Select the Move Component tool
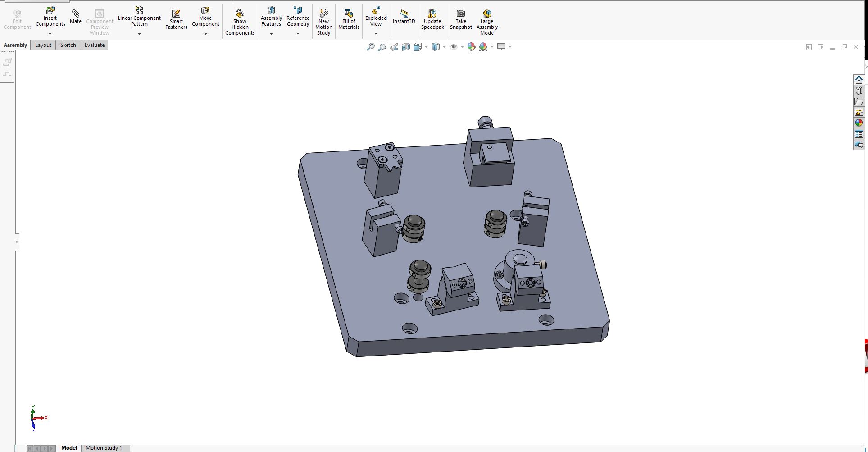Screen dimensions: 868x452 pos(205,17)
